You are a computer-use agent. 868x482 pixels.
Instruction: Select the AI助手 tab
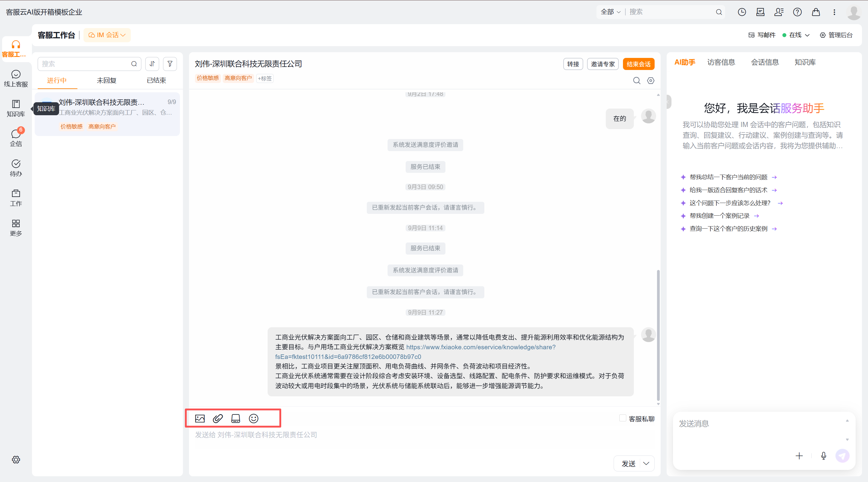685,62
